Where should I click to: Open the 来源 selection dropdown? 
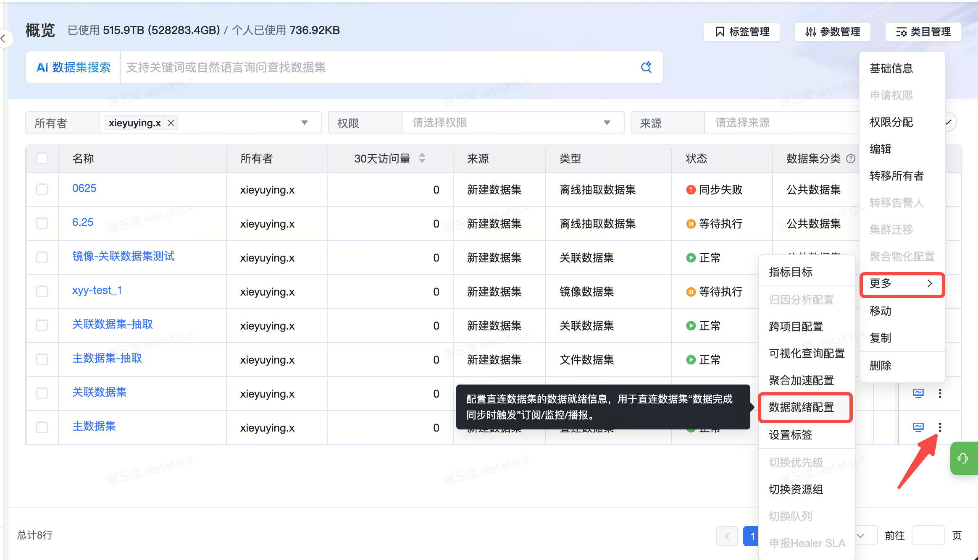coord(781,123)
